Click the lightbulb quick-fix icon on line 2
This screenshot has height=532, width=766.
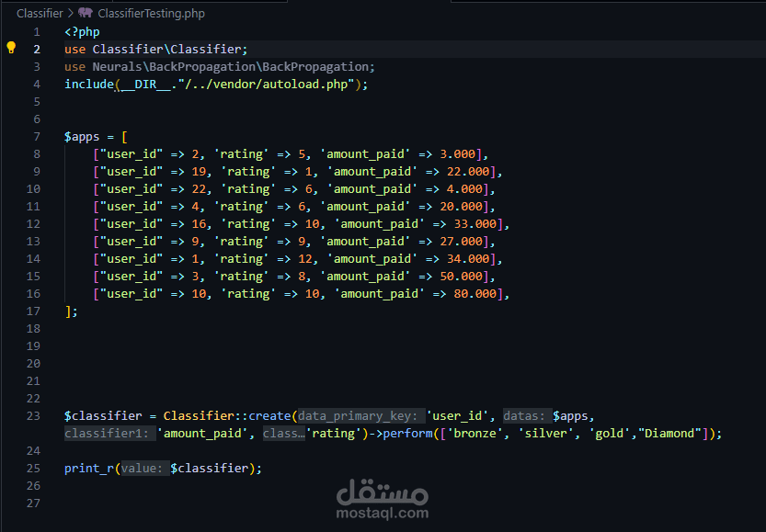pyautogui.click(x=11, y=48)
